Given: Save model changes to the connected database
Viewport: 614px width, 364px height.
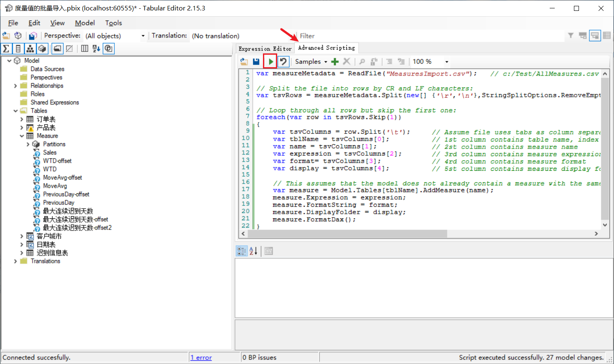Looking at the screenshot, I should [33, 36].
